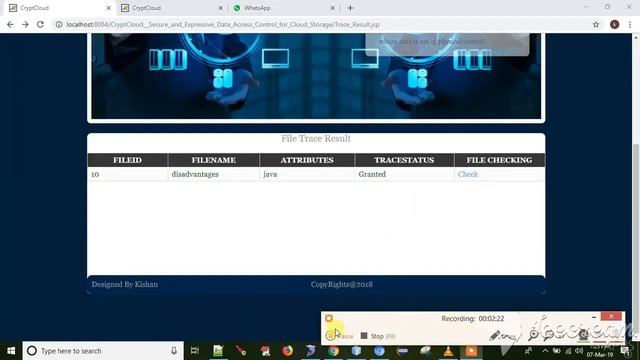Click the TRACESTATUS column header

tap(404, 160)
